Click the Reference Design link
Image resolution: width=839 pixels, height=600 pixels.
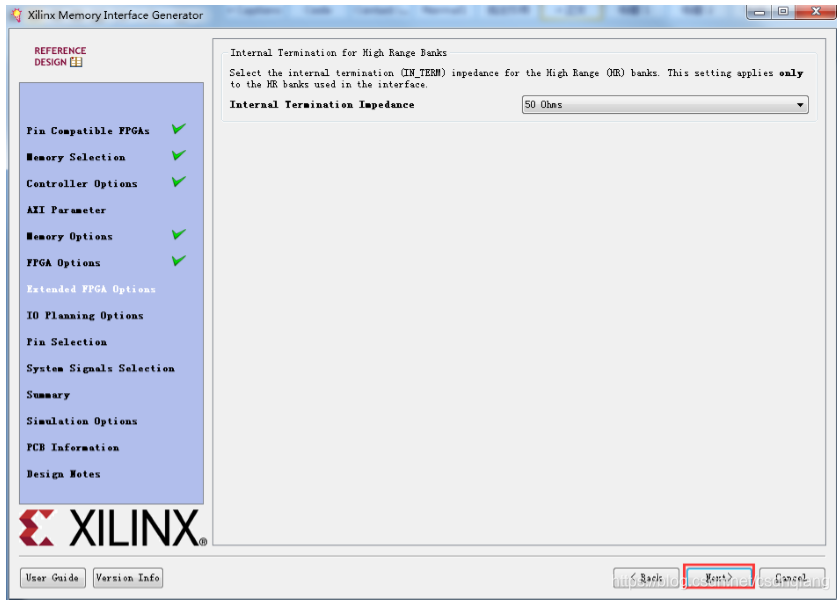[60, 56]
